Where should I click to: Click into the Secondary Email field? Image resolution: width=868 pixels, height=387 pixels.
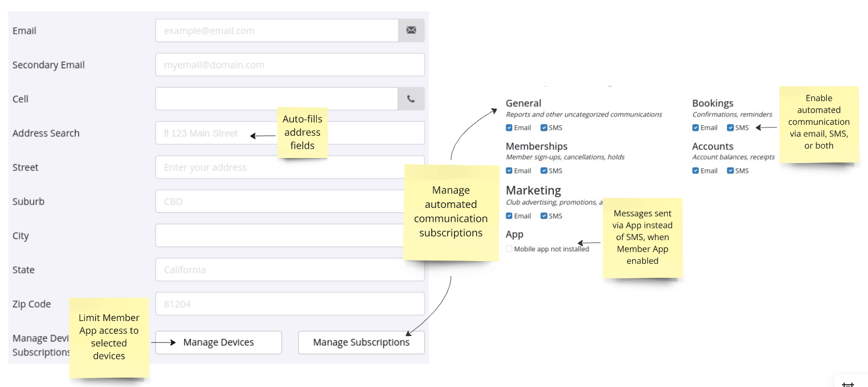tap(290, 65)
